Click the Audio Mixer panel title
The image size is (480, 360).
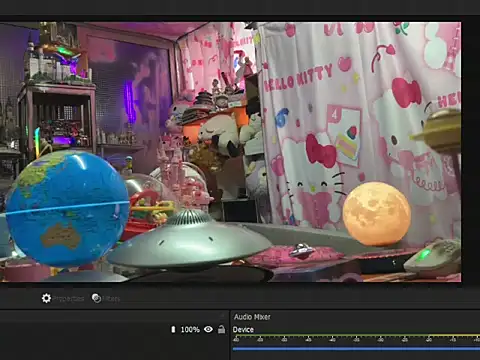[252, 317]
